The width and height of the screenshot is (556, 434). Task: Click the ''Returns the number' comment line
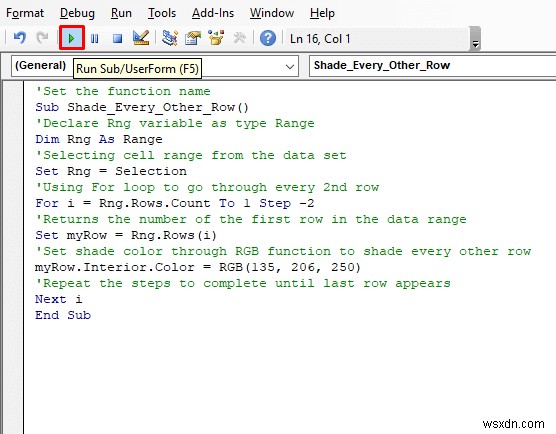[x=251, y=219]
